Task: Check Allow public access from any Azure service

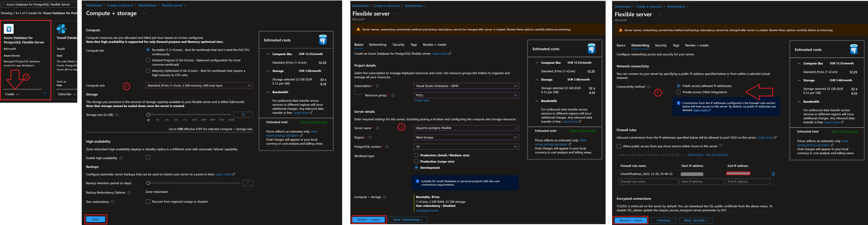Action: pos(619,146)
